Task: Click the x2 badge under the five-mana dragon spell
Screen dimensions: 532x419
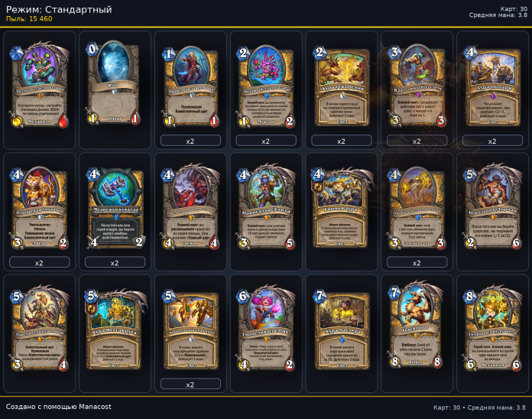Action: tap(190, 385)
